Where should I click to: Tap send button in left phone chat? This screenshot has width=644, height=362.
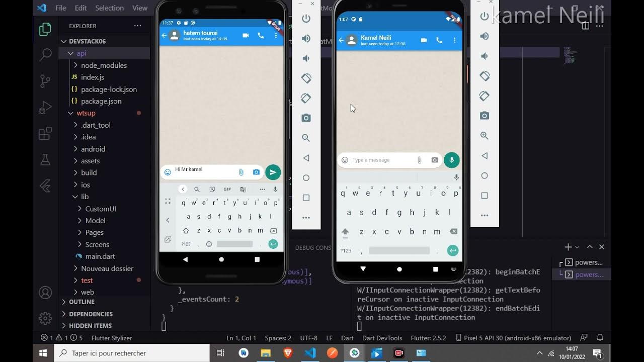click(x=273, y=172)
